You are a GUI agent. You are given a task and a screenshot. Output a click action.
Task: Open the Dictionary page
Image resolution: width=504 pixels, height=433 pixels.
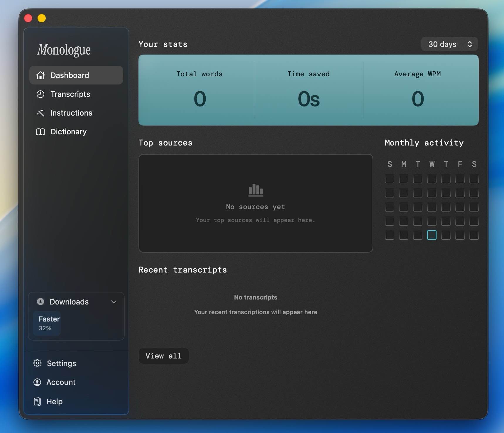point(68,132)
